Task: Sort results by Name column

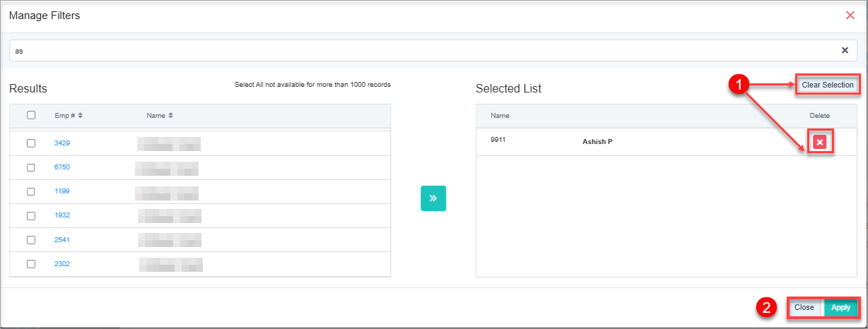Action: (160, 116)
